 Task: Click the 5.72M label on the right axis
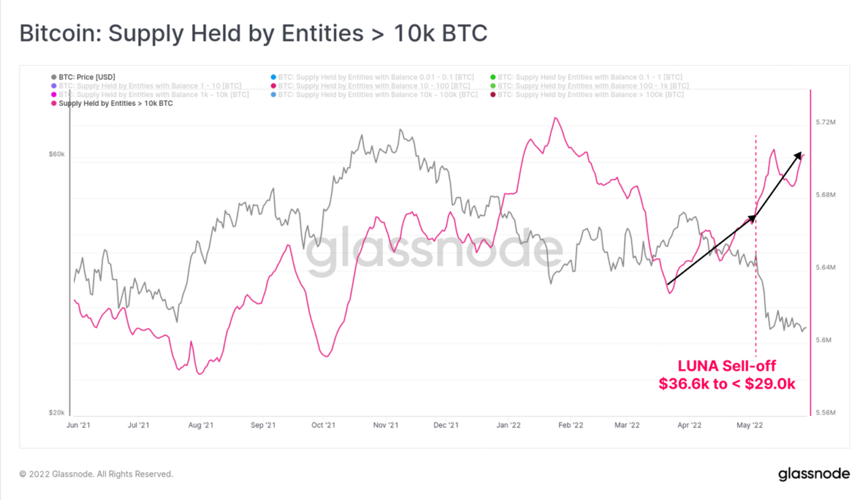(826, 122)
